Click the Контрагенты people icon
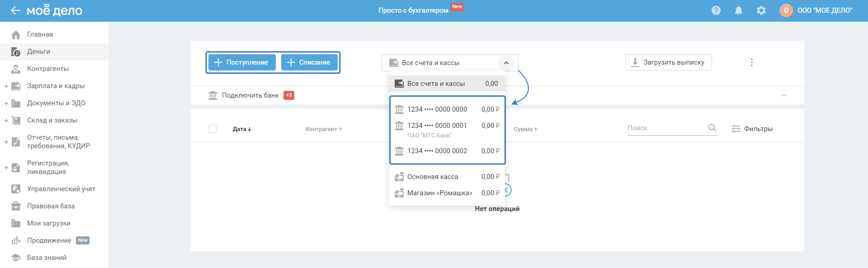 pyautogui.click(x=16, y=69)
